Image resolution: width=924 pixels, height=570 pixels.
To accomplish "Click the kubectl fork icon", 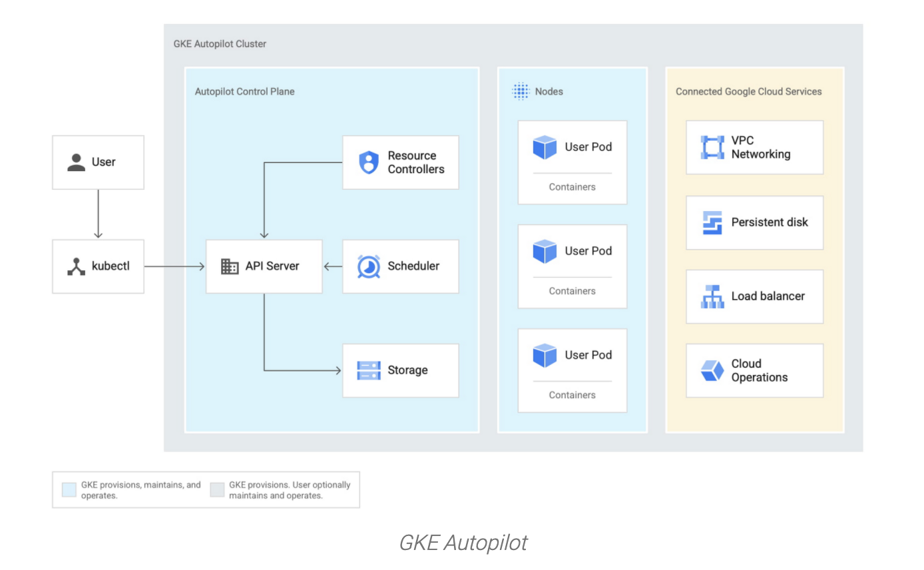I will pyautogui.click(x=77, y=266).
